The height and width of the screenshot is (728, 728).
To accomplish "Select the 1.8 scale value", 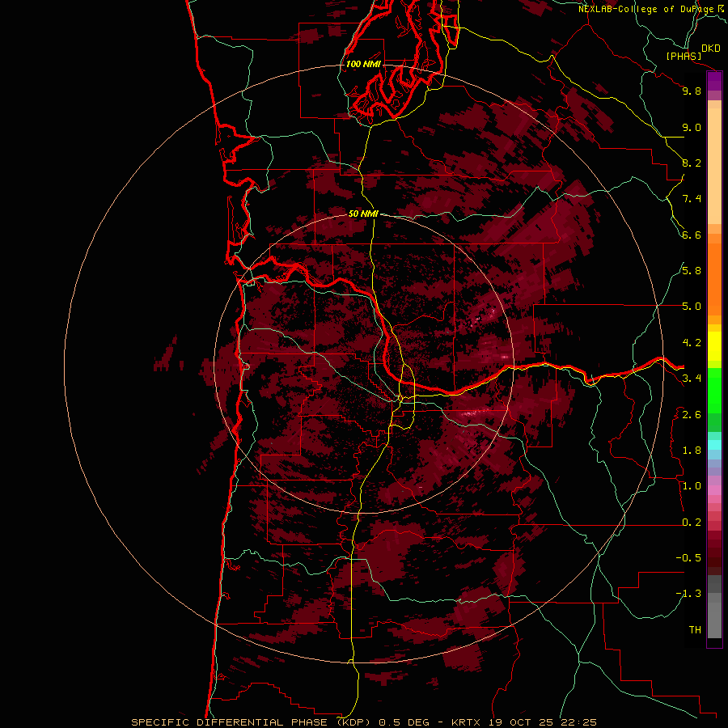I will (692, 451).
